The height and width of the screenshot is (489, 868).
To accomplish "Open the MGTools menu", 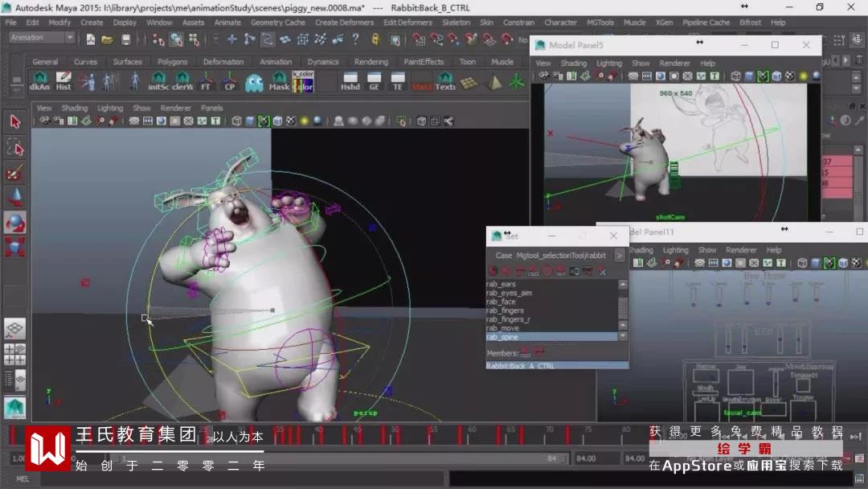I will coord(600,23).
